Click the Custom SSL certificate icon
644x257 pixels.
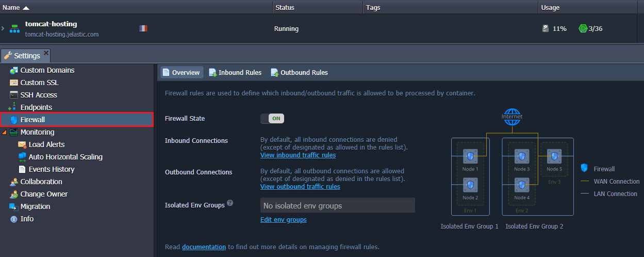(14, 83)
